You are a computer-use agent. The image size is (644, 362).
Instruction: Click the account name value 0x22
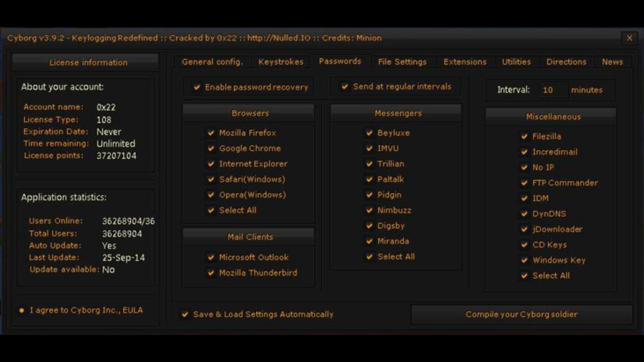106,107
